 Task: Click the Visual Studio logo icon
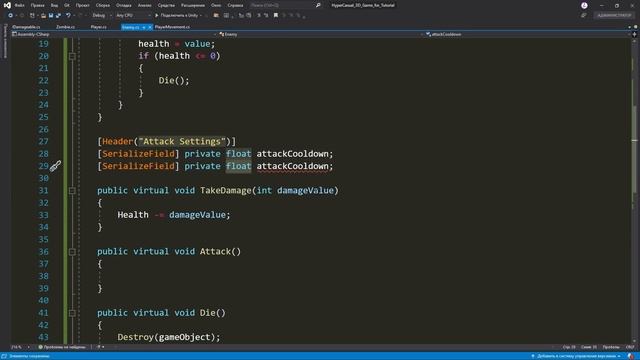click(x=7, y=5)
